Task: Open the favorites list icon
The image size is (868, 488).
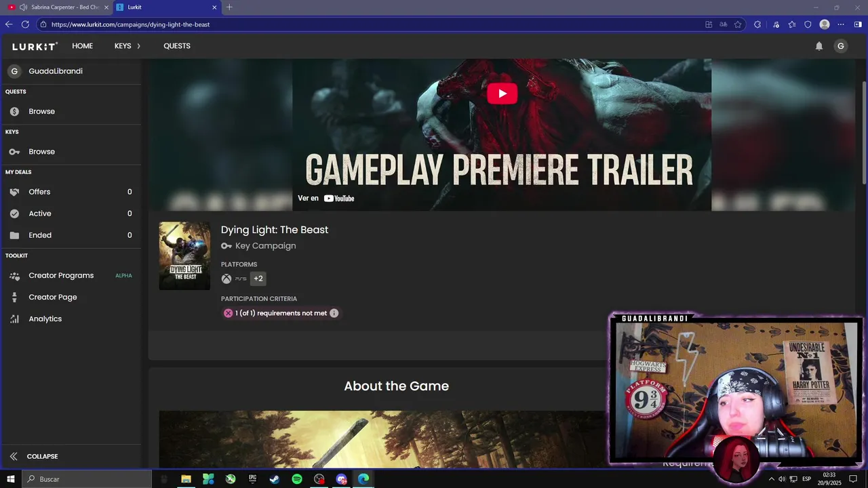Action: click(792, 24)
